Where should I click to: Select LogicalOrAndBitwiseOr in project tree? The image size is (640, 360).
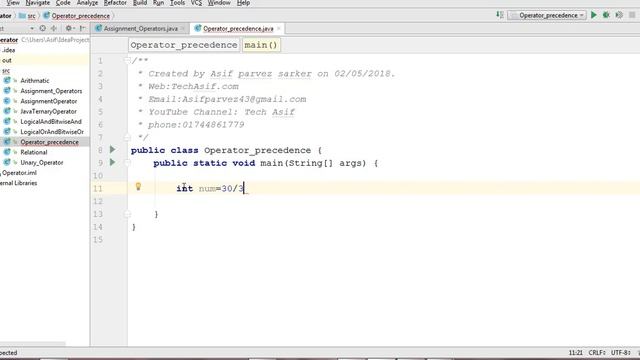52,132
